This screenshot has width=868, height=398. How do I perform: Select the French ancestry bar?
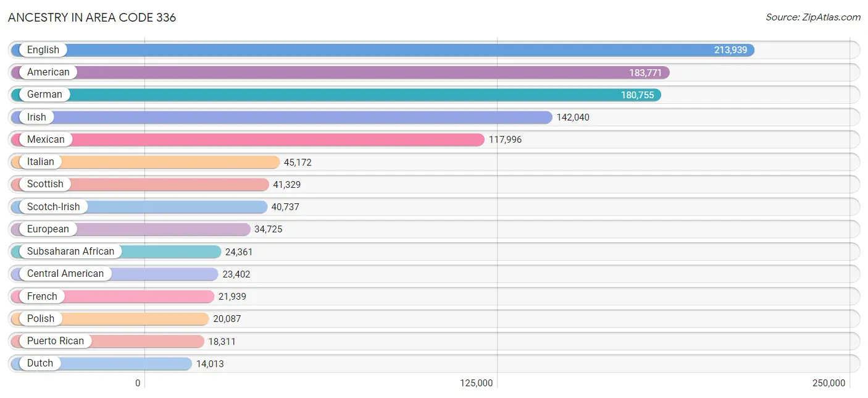(x=112, y=297)
